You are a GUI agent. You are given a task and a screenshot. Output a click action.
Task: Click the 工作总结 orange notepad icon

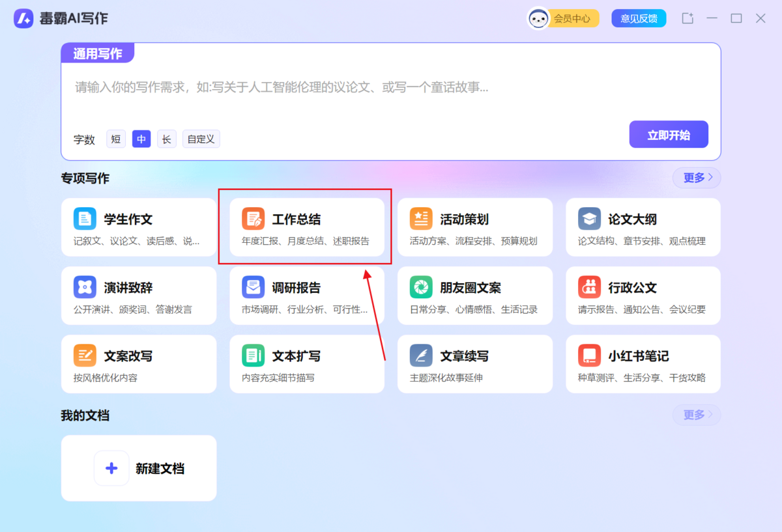pos(253,218)
